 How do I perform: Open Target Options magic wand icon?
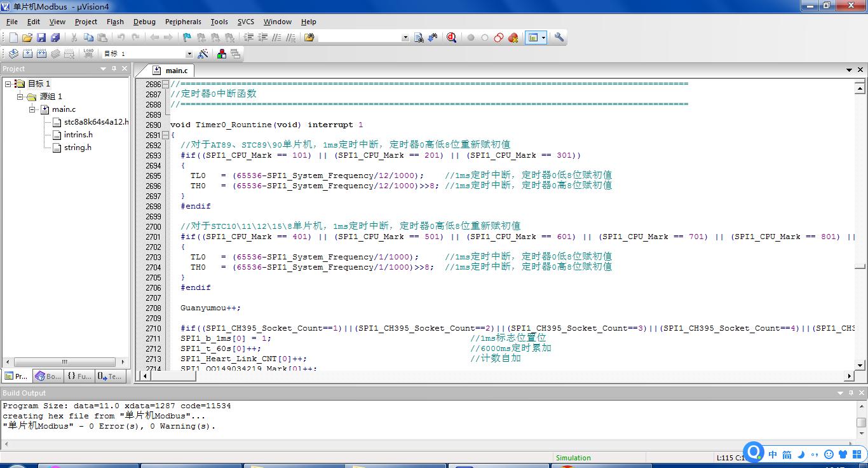click(x=203, y=54)
